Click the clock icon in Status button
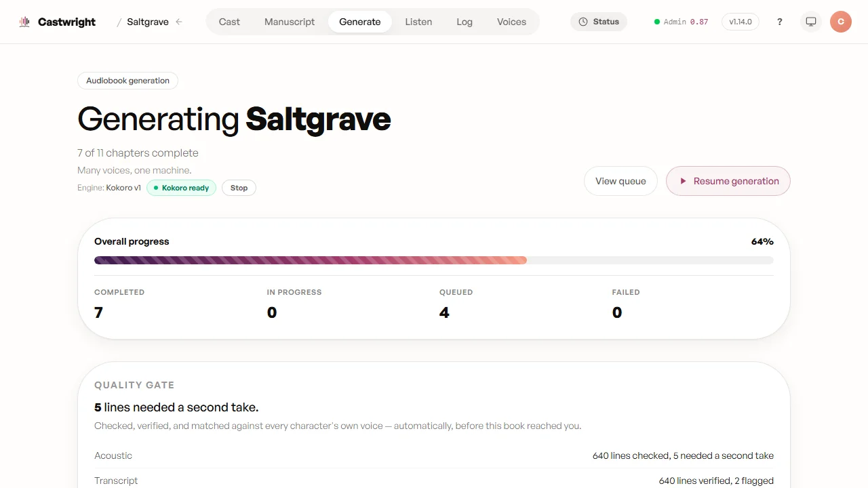This screenshot has width=868, height=488. [x=583, y=22]
